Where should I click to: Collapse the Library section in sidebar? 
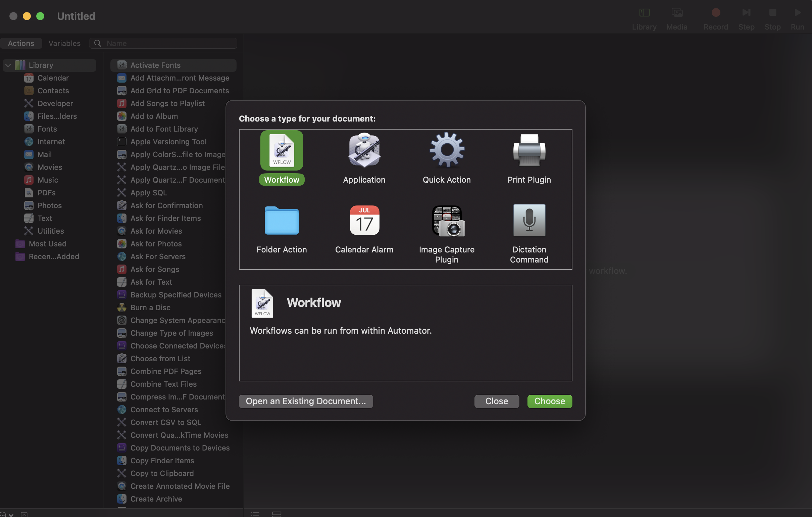(x=8, y=65)
